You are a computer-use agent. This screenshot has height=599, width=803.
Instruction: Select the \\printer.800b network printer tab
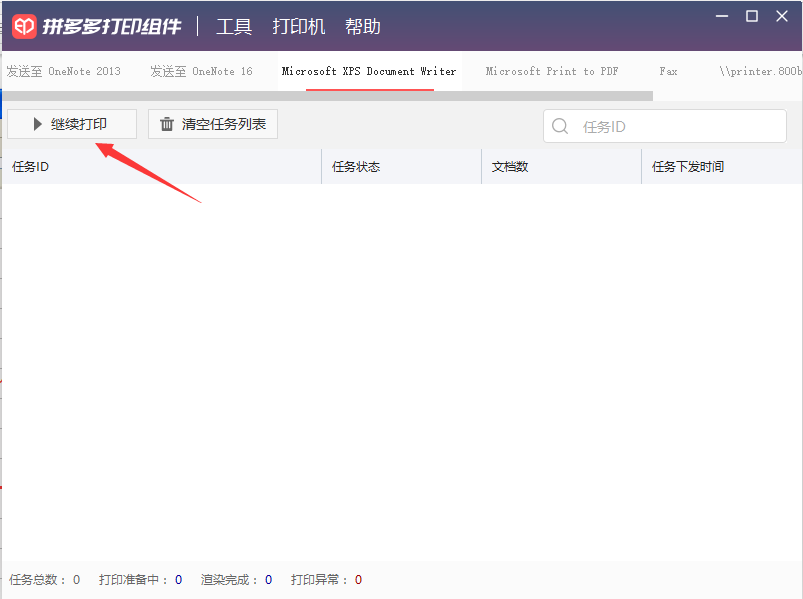click(760, 71)
